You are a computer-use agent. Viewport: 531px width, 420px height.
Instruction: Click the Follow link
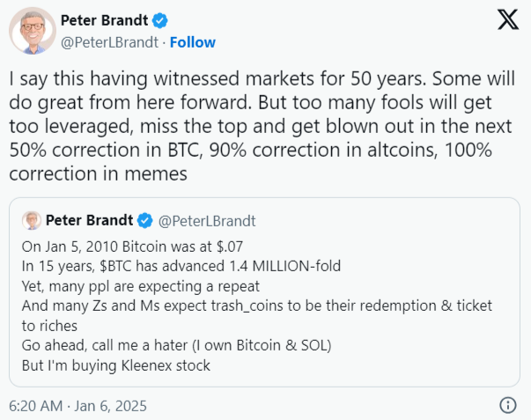(x=192, y=42)
